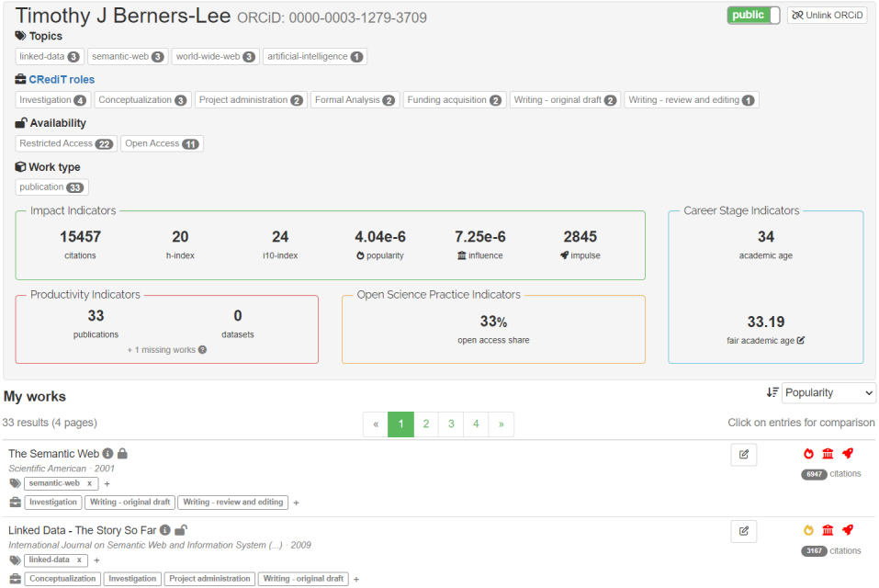Filter by Investigation role with count 4

(52, 100)
